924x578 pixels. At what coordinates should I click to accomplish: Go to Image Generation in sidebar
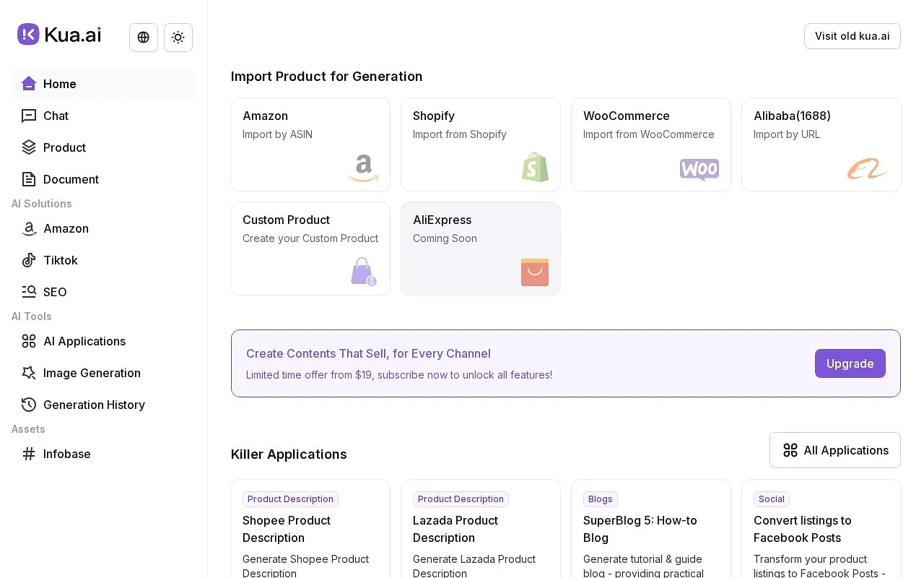click(x=103, y=373)
